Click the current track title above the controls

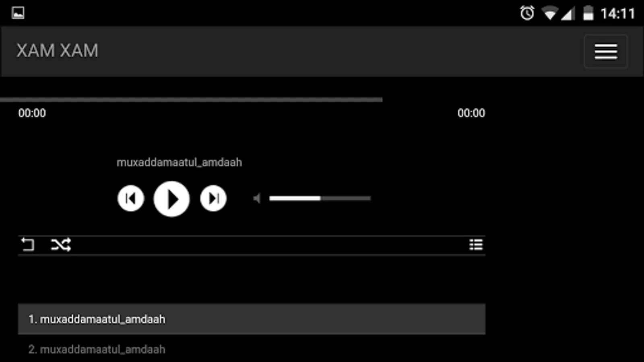pyautogui.click(x=179, y=162)
